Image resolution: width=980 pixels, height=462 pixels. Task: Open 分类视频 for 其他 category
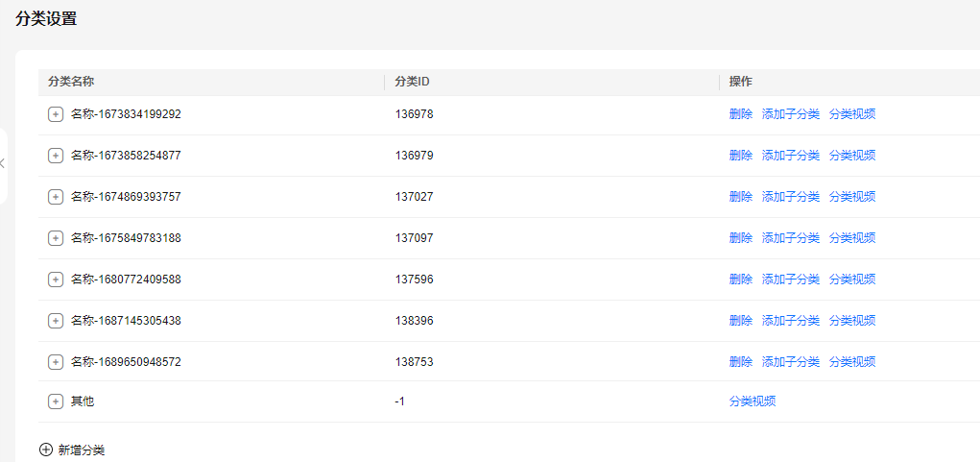[x=753, y=402]
